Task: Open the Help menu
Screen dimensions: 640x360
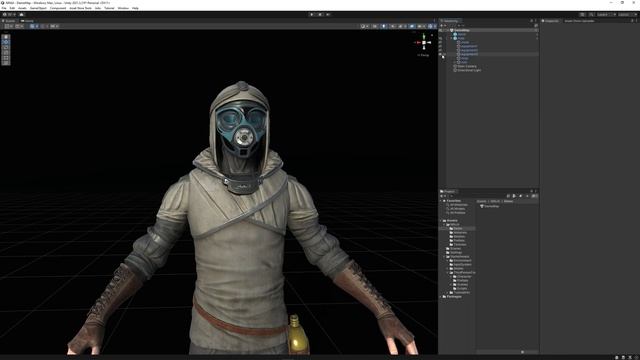Action: tap(135, 8)
